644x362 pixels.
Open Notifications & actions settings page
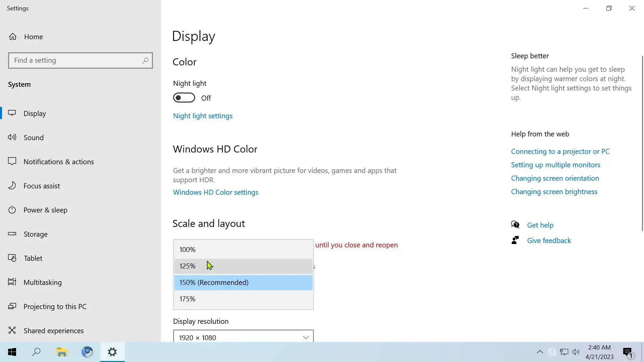58,162
